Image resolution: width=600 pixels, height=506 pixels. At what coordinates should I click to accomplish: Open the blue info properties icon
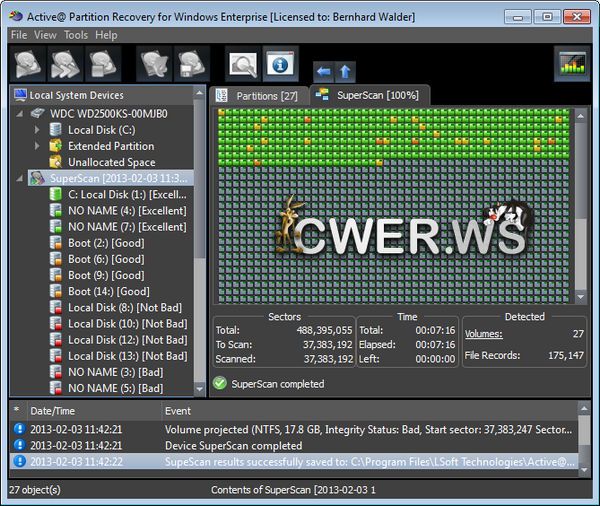pyautogui.click(x=280, y=63)
